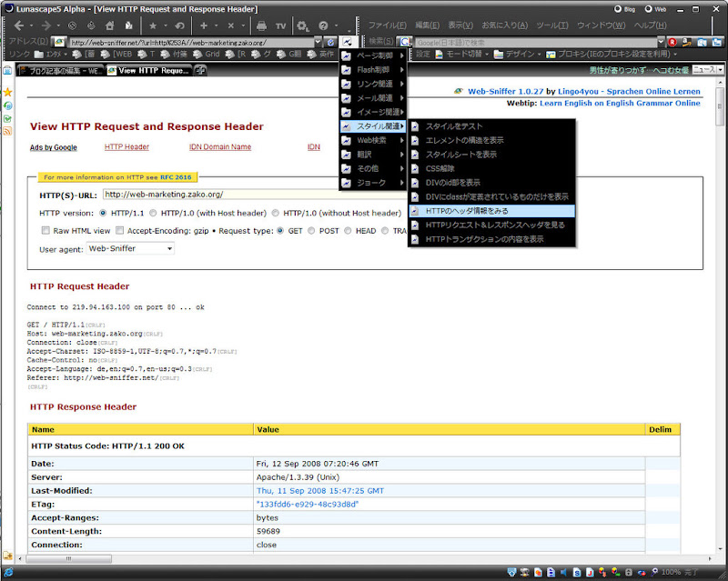Open the IDN Domain Name link
The height and width of the screenshot is (581, 728).
pyautogui.click(x=220, y=146)
